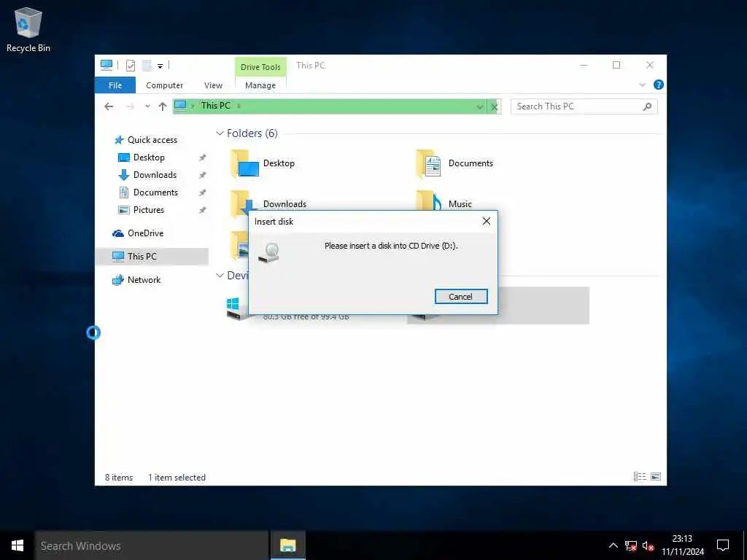
Task: Show hidden system tray icons
Action: [613, 545]
